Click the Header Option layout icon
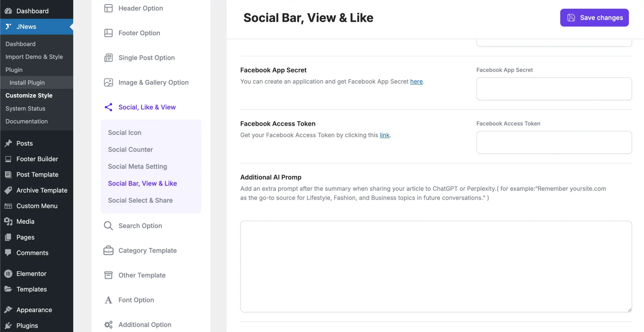The width and height of the screenshot is (644, 332). click(108, 8)
